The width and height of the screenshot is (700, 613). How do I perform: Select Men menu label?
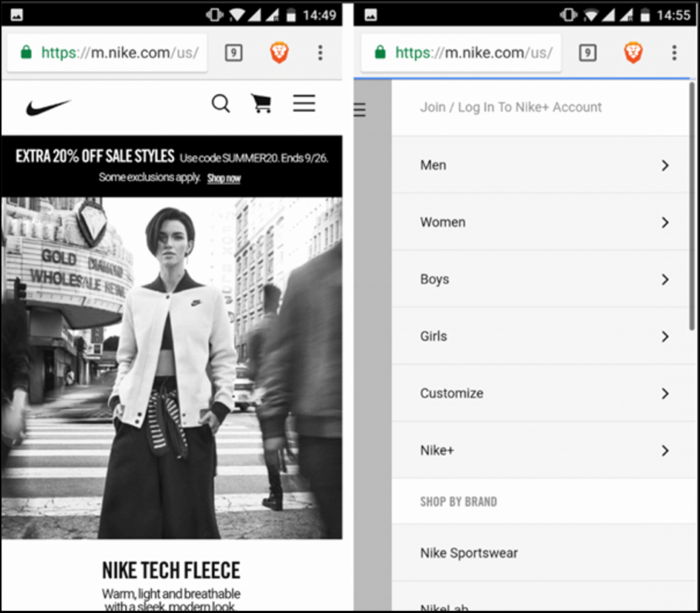coord(433,165)
